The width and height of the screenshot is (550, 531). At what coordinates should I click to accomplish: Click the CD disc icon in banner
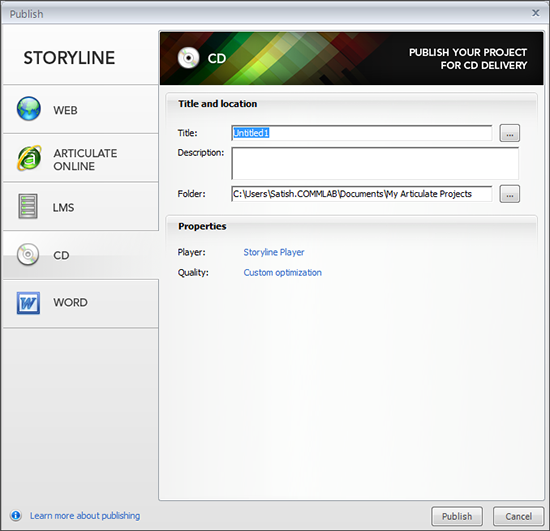(x=188, y=58)
